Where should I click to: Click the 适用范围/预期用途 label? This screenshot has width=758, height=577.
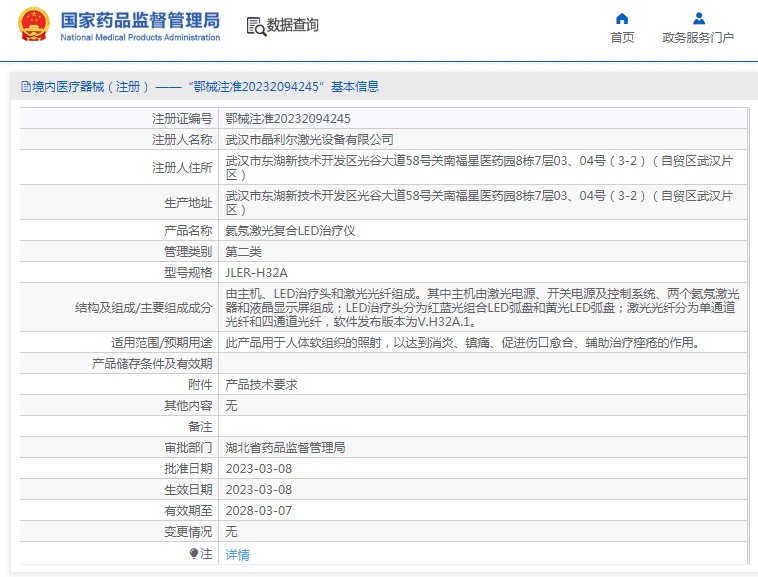click(x=161, y=343)
